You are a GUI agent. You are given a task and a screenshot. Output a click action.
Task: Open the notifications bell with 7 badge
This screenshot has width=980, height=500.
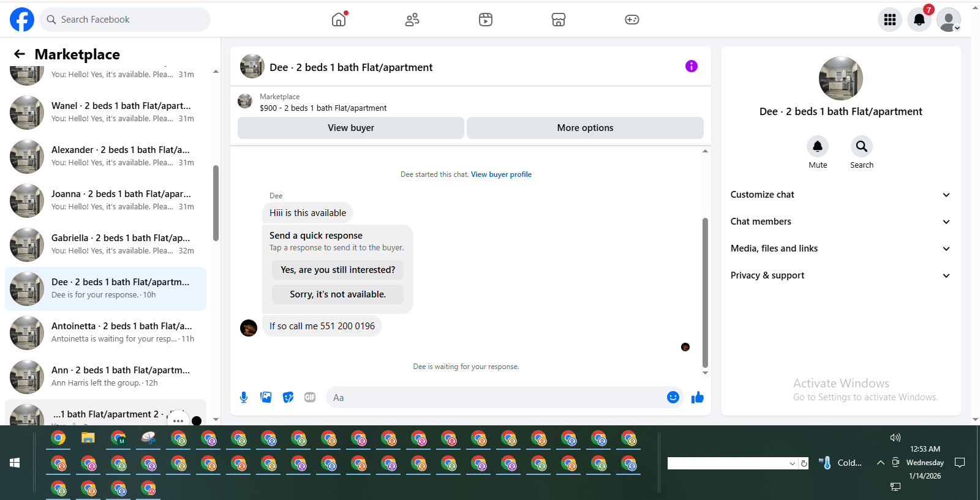(x=919, y=20)
